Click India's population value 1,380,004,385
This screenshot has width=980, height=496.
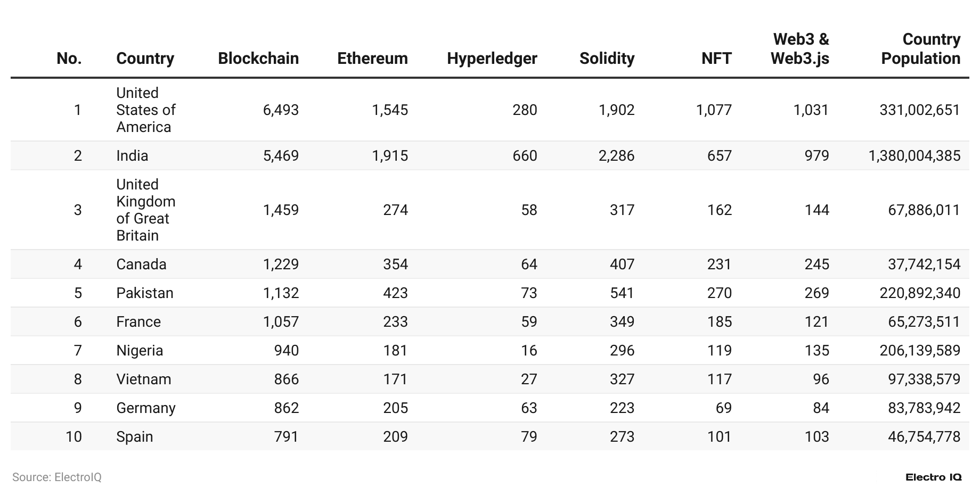click(x=914, y=155)
